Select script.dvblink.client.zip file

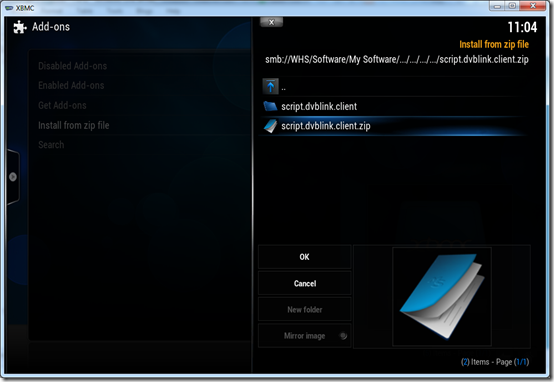394,126
